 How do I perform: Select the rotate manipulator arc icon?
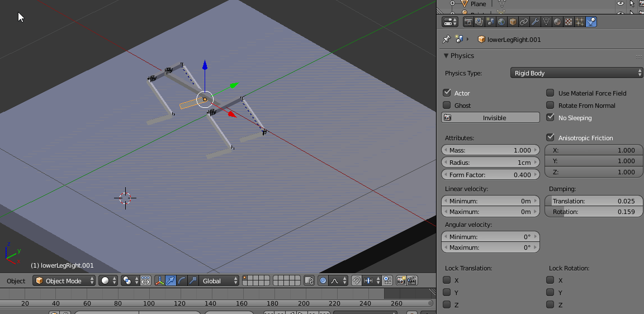(x=182, y=280)
